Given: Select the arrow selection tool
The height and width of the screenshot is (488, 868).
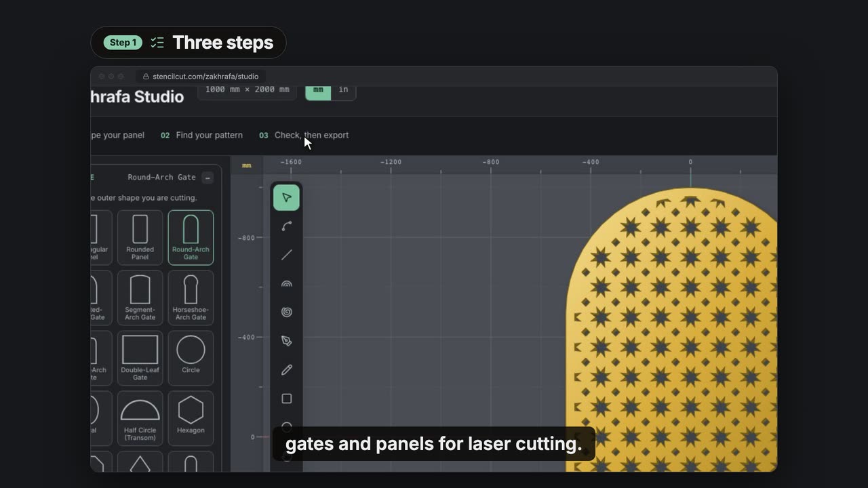Looking at the screenshot, I should pos(286,197).
